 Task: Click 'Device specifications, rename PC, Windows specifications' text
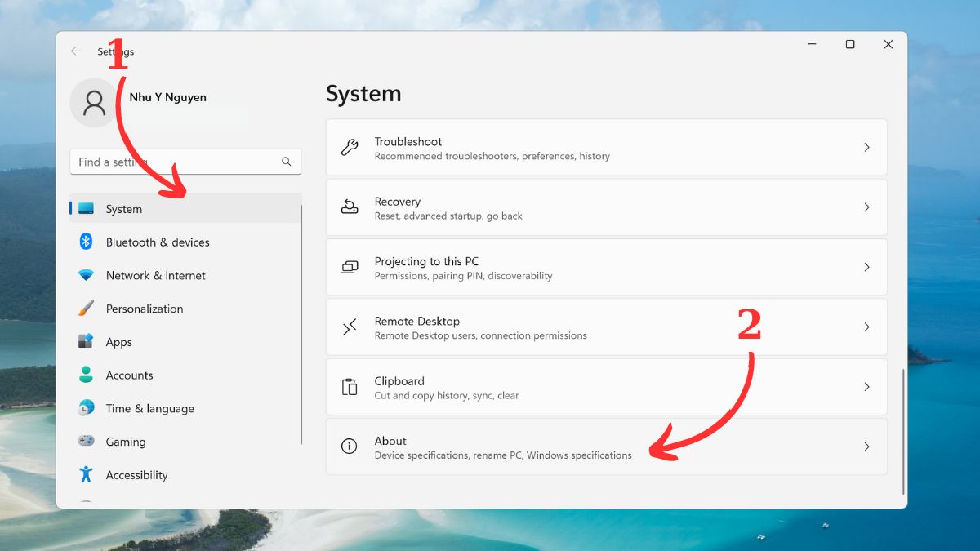503,455
